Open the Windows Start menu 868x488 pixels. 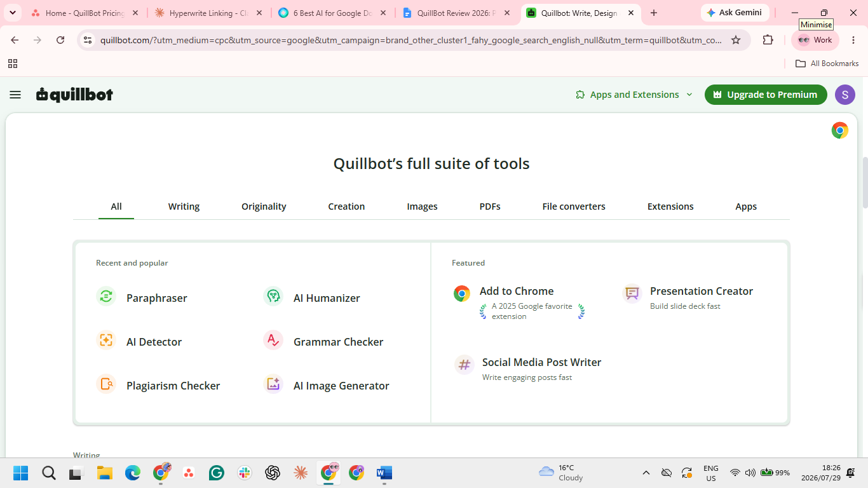(x=21, y=473)
